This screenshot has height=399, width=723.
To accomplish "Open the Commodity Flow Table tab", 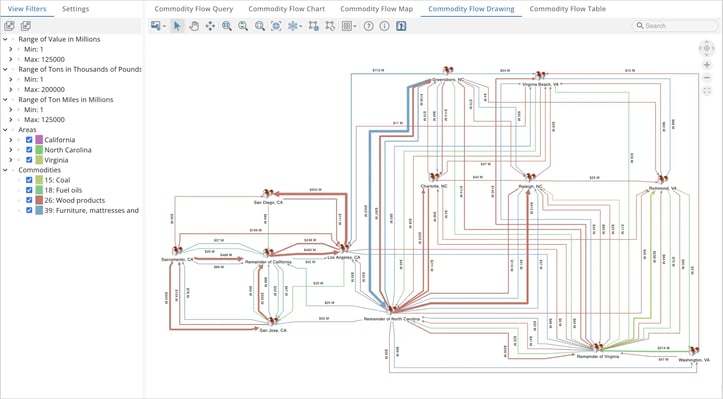I will pos(568,9).
